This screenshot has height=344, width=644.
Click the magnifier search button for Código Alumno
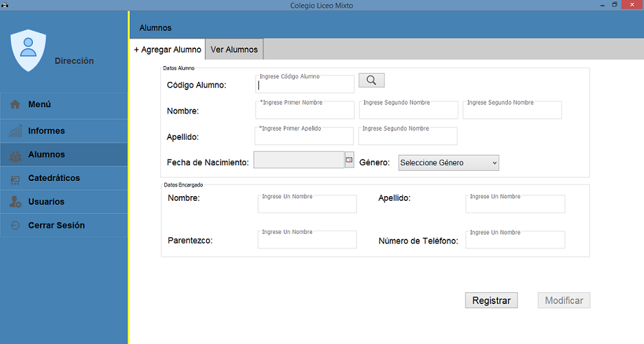point(371,80)
